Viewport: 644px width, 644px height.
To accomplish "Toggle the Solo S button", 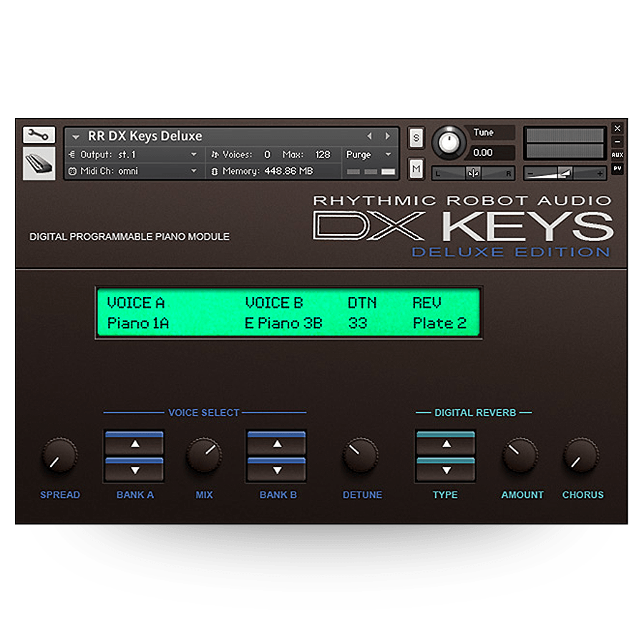I will (416, 138).
